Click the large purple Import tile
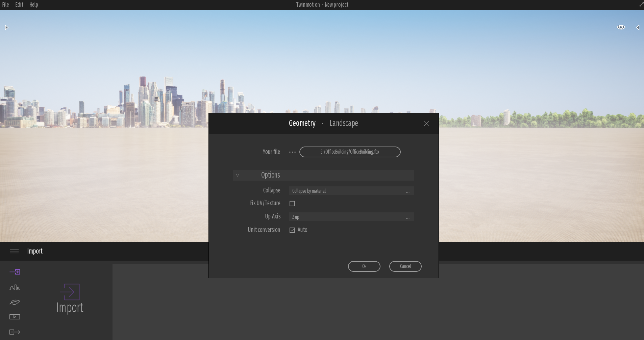Image resolution: width=644 pixels, height=340 pixels. (70, 298)
